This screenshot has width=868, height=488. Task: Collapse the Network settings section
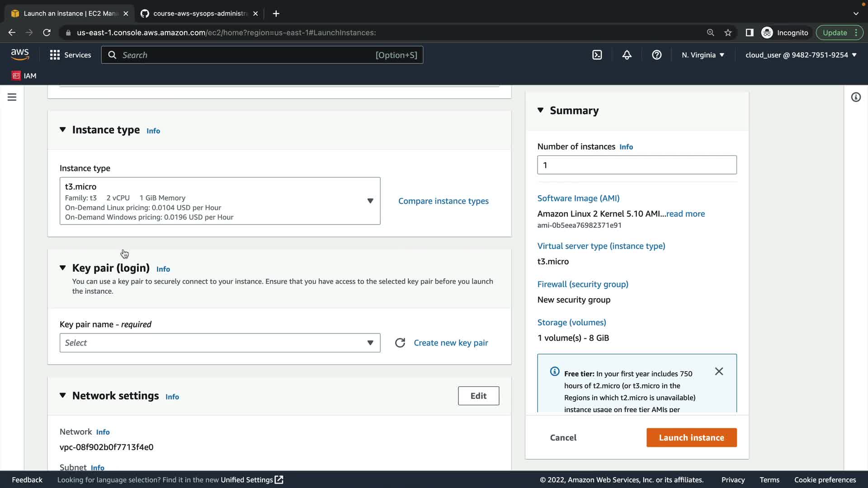(63, 396)
